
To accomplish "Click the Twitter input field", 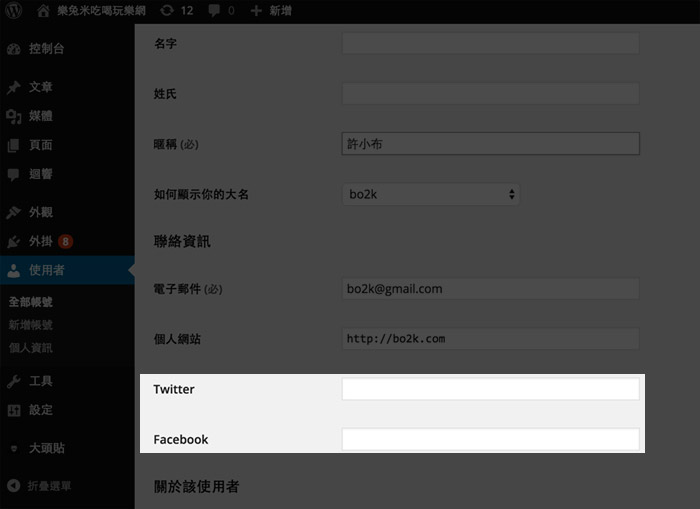I will 491,389.
